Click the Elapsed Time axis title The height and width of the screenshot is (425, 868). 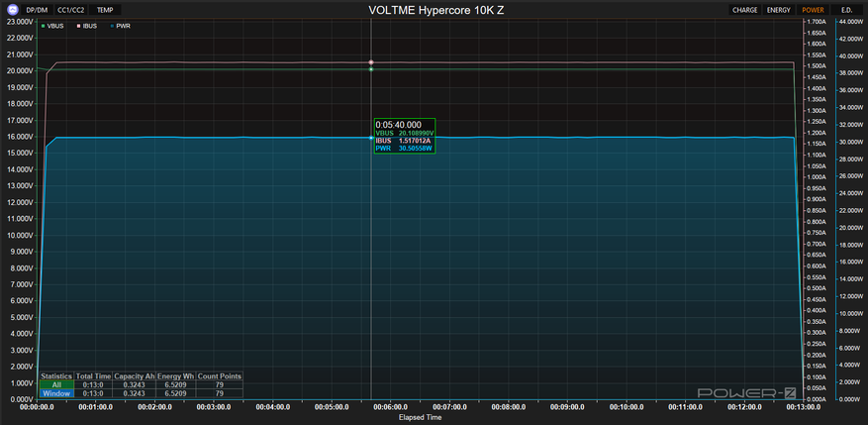[420, 417]
